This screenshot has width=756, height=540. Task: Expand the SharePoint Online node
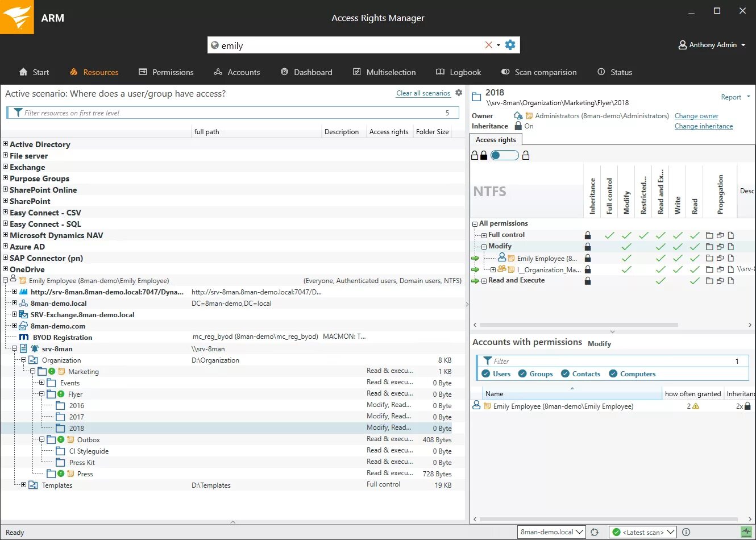tap(5, 189)
